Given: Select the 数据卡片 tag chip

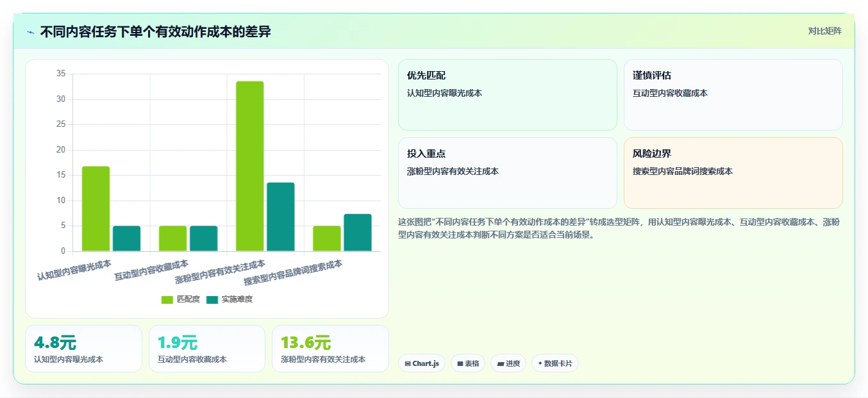Looking at the screenshot, I should pos(555,363).
